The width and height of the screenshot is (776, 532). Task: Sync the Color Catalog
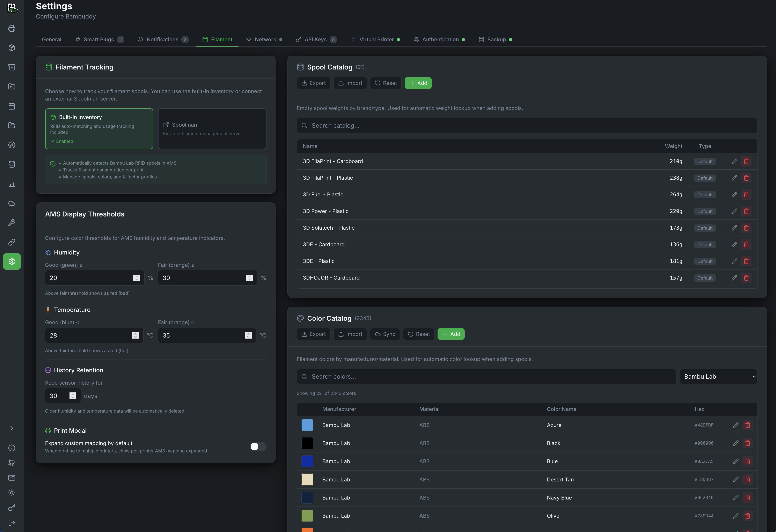(385, 334)
